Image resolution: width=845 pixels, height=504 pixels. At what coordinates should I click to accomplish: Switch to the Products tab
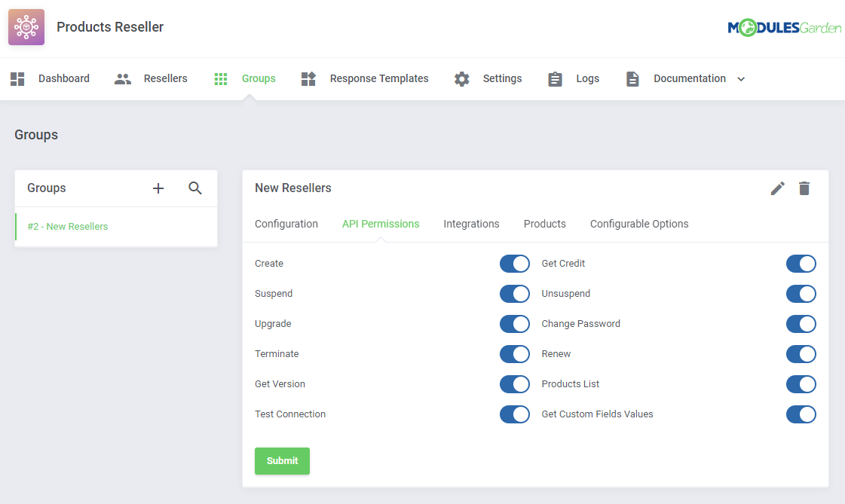pyautogui.click(x=545, y=224)
